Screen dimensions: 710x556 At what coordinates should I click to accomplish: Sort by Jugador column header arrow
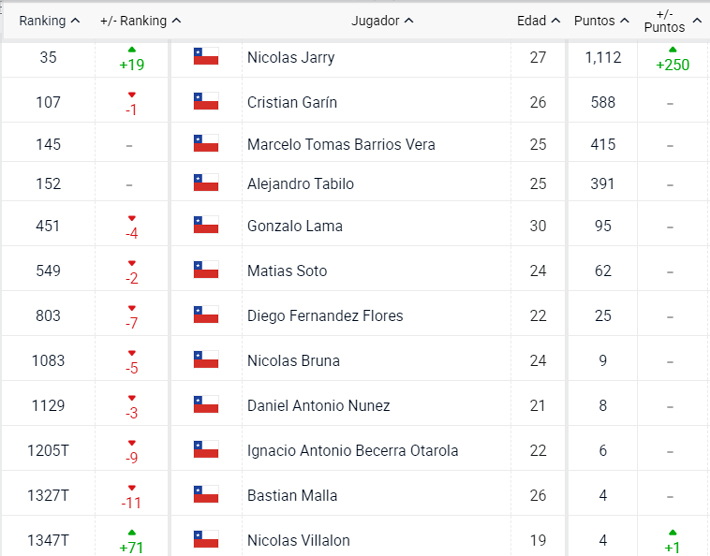[x=409, y=21]
